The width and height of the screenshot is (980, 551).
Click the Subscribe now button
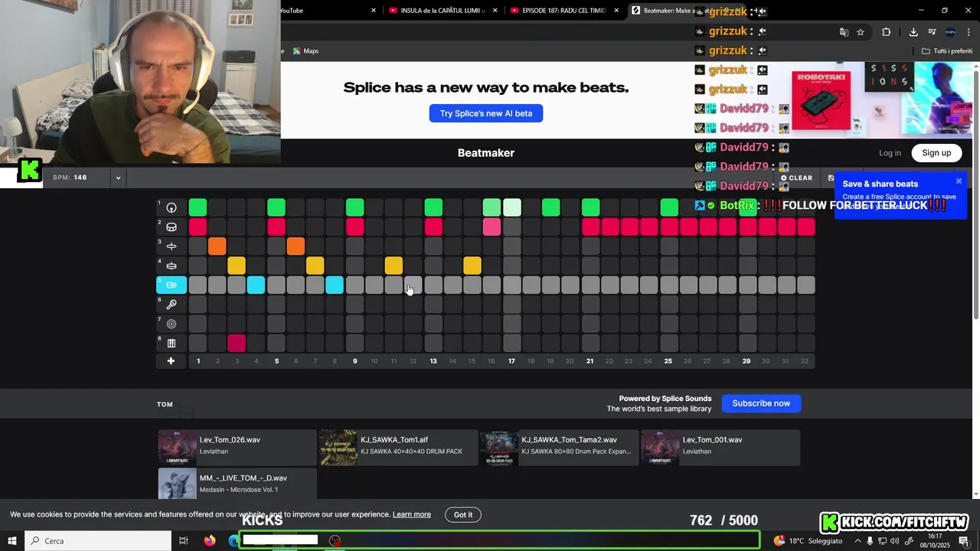(761, 403)
